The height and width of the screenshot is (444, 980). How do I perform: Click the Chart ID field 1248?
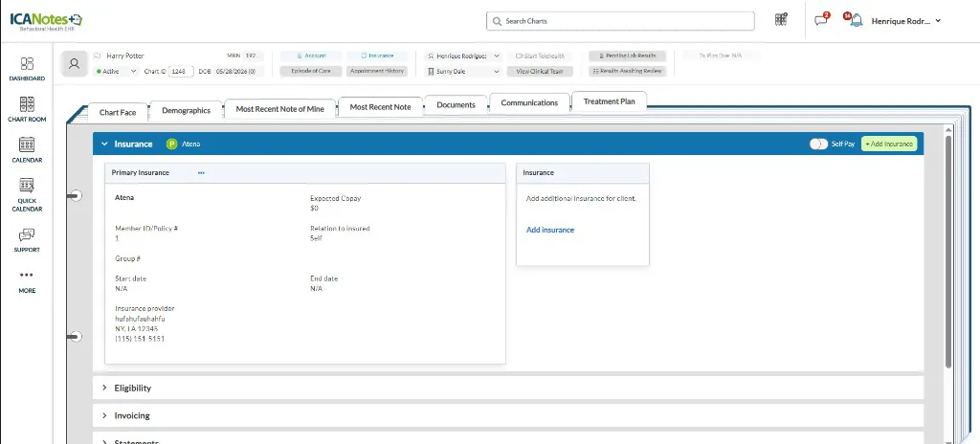click(x=181, y=72)
